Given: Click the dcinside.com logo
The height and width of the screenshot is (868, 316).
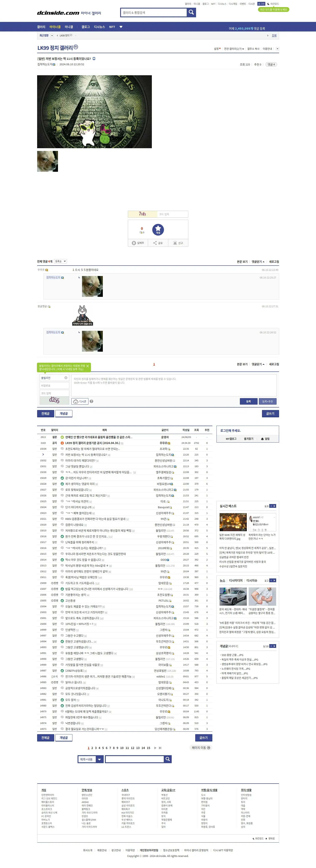Looking at the screenshot, I should click(58, 13).
